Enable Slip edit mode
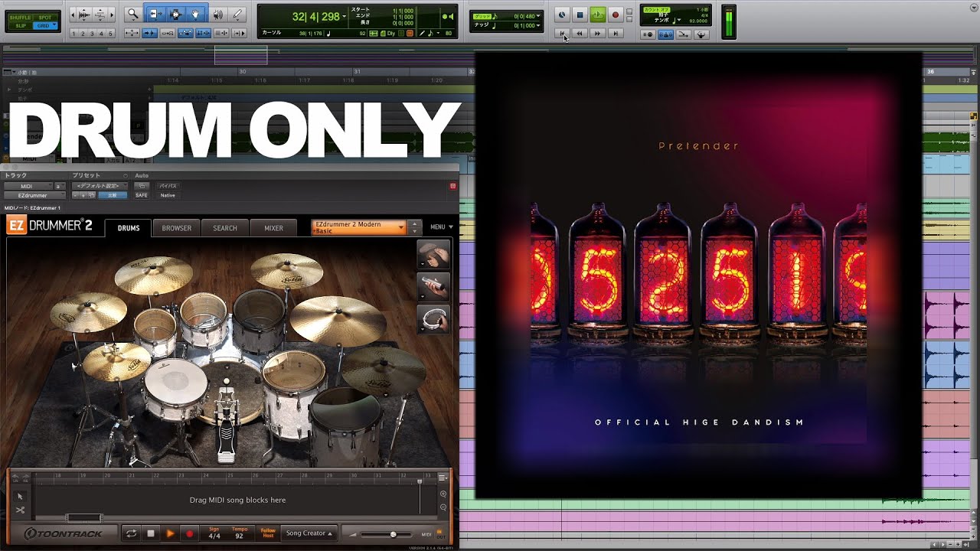The image size is (980, 551). [20, 25]
